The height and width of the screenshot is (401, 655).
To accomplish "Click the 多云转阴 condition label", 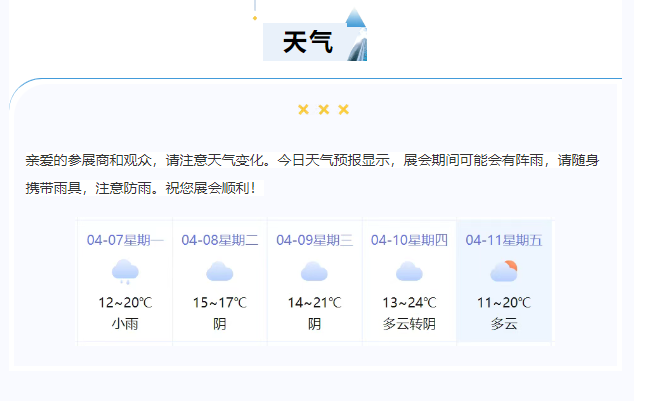I will 409,324.
